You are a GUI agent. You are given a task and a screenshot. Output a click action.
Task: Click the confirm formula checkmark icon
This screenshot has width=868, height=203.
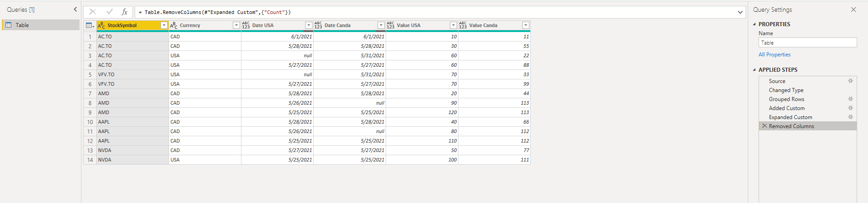[109, 12]
